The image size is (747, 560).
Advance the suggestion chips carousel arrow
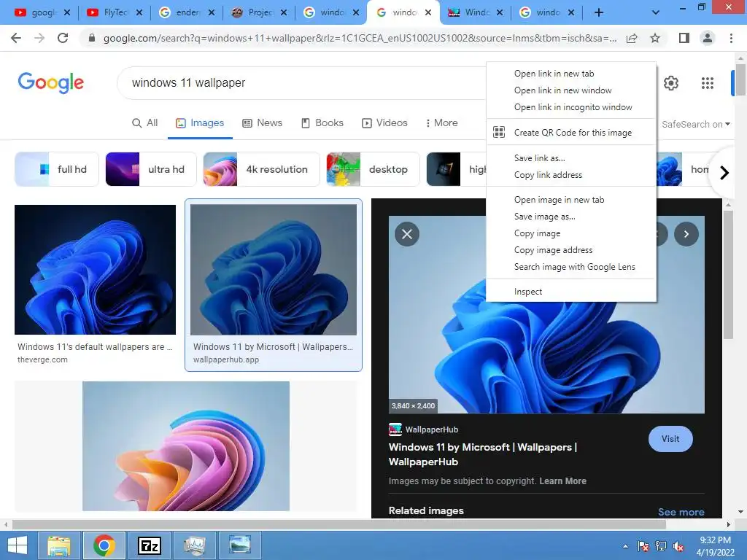pyautogui.click(x=724, y=172)
